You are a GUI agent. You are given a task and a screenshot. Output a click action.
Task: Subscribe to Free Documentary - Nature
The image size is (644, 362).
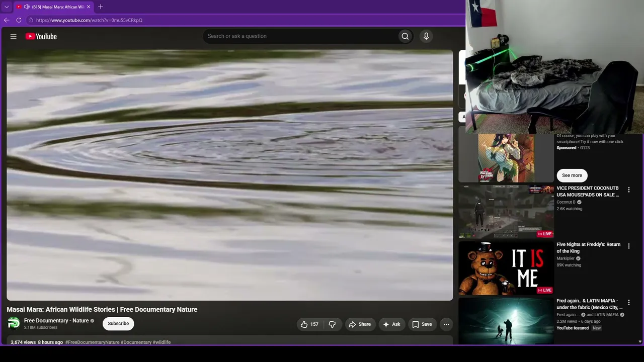[x=118, y=324]
